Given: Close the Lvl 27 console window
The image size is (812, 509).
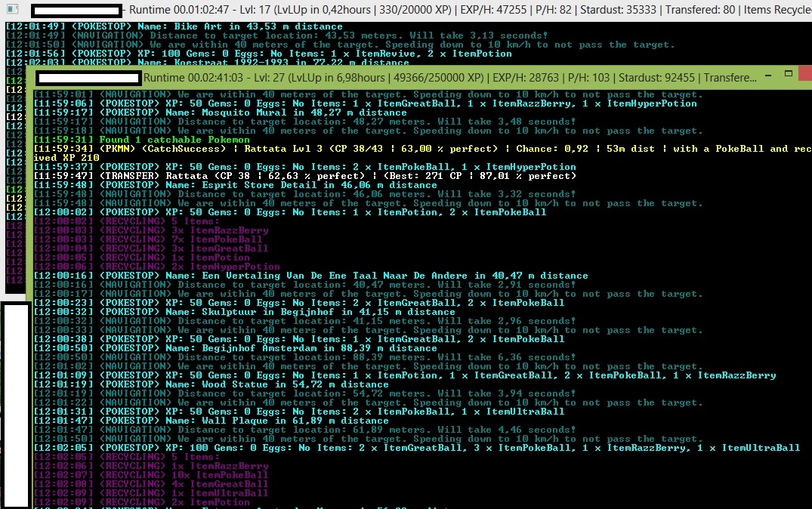Looking at the screenshot, I should [805, 73].
